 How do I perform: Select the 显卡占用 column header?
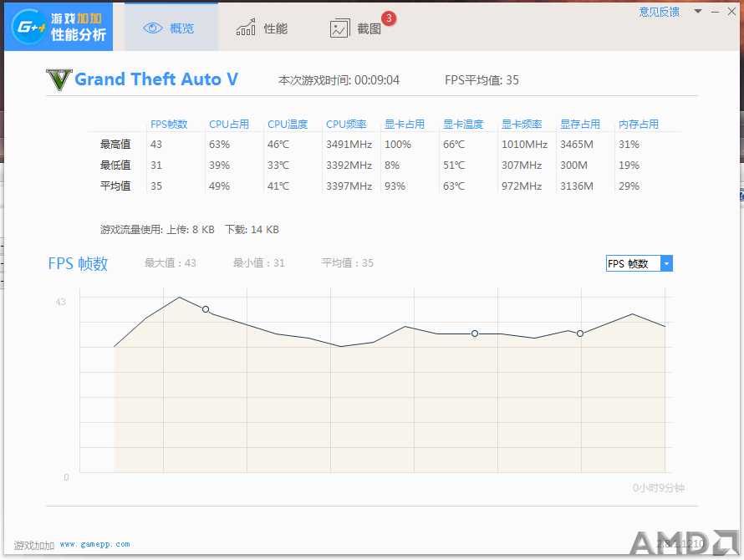click(405, 125)
